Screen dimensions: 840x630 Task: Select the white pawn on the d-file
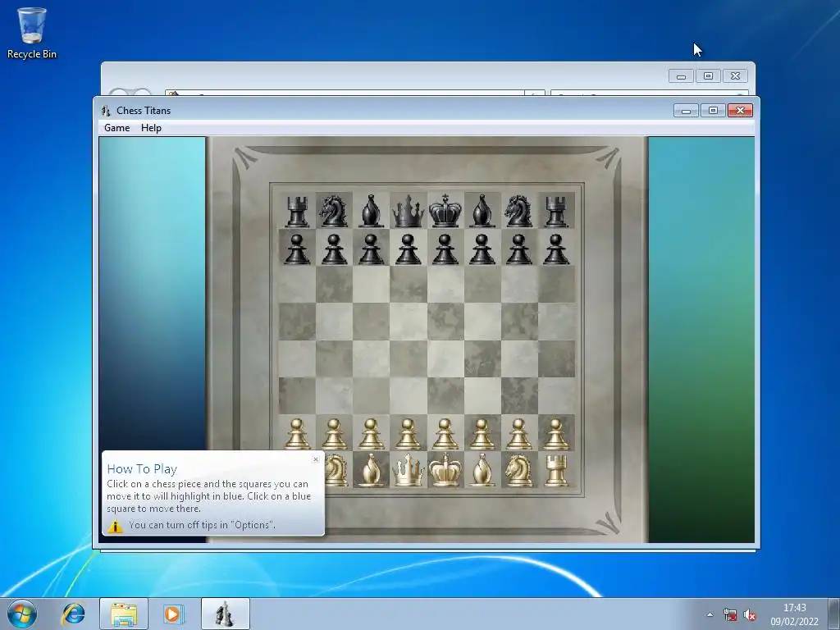[x=409, y=433]
